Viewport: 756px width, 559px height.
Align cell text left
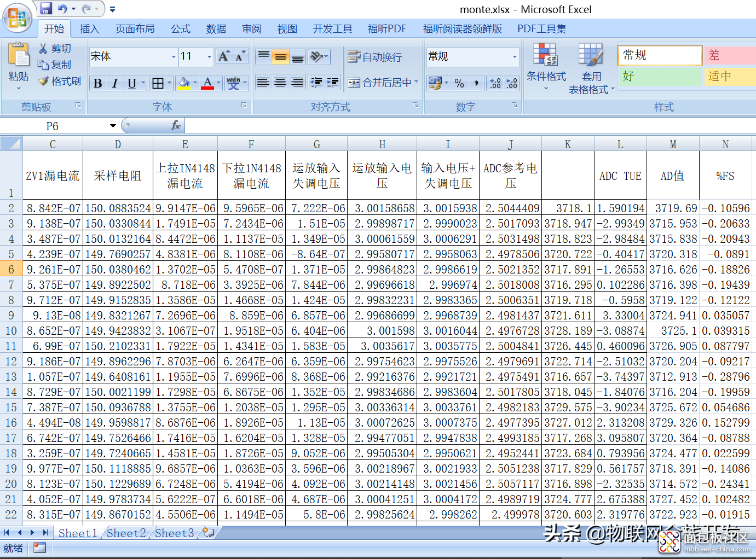(263, 82)
